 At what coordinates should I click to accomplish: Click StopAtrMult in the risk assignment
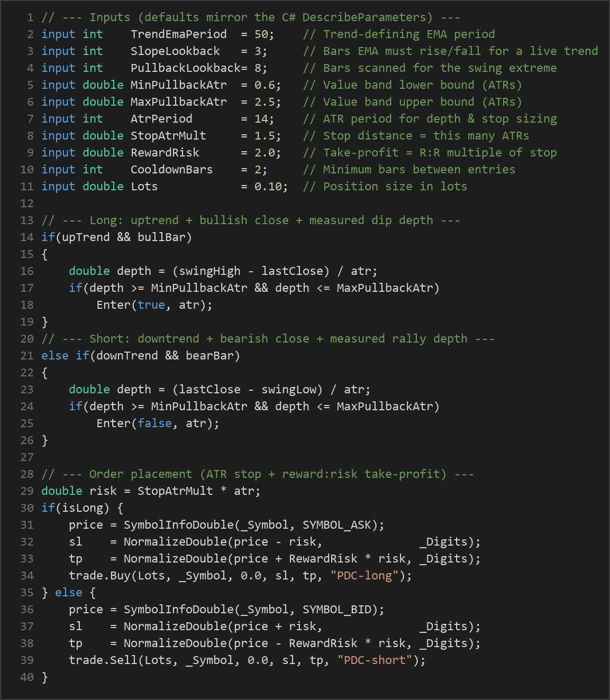point(175,491)
